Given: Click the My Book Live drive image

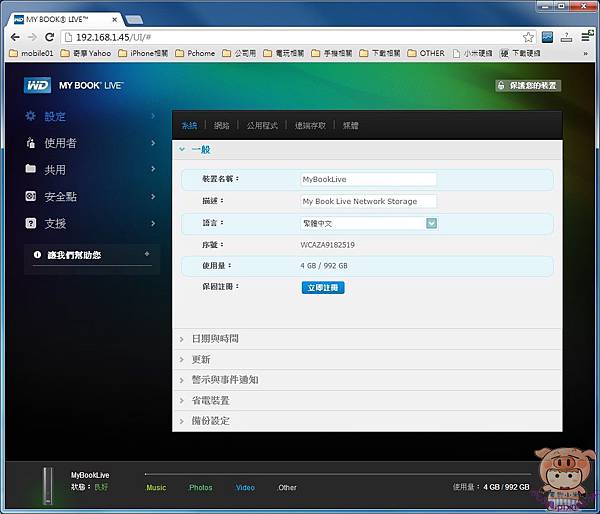Looking at the screenshot, I should point(48,486).
